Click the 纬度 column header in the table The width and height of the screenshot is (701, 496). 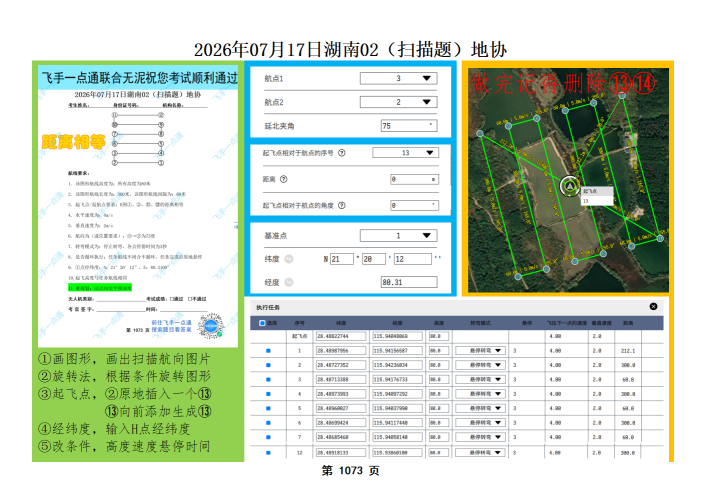[x=341, y=323]
